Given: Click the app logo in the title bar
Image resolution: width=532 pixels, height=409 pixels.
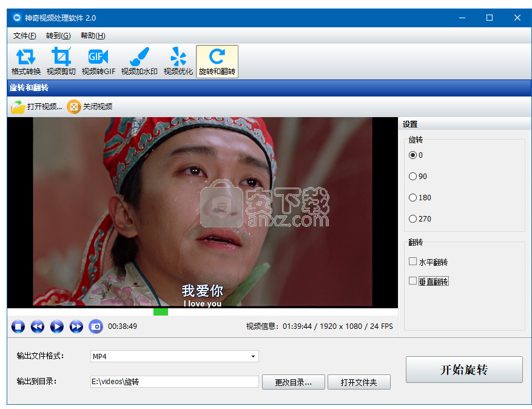Looking at the screenshot, I should coord(17,18).
